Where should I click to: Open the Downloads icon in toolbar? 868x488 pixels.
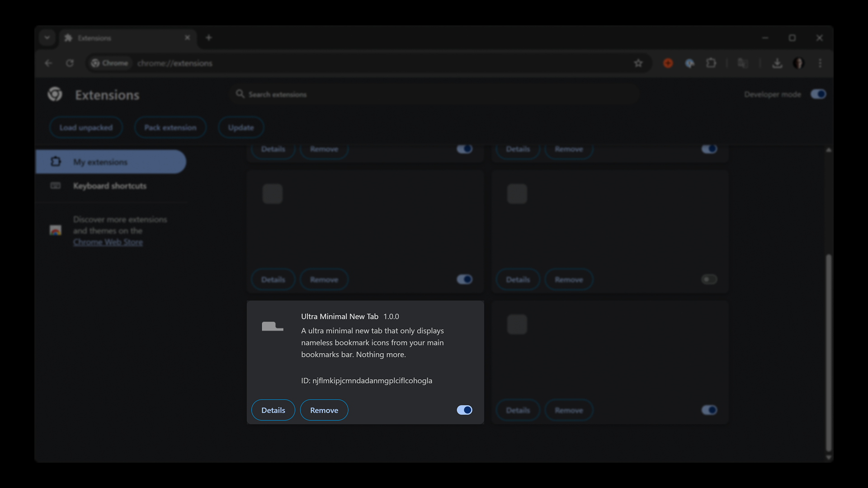click(777, 63)
